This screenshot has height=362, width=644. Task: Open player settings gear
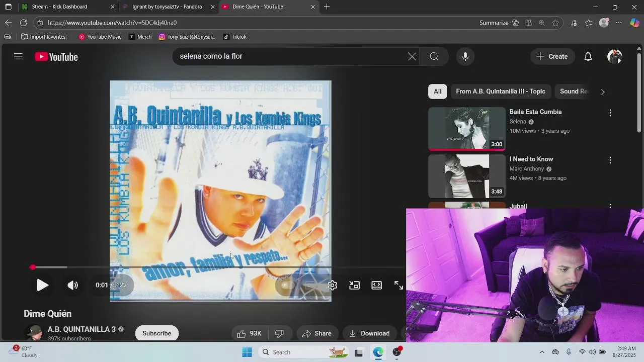tap(333, 285)
